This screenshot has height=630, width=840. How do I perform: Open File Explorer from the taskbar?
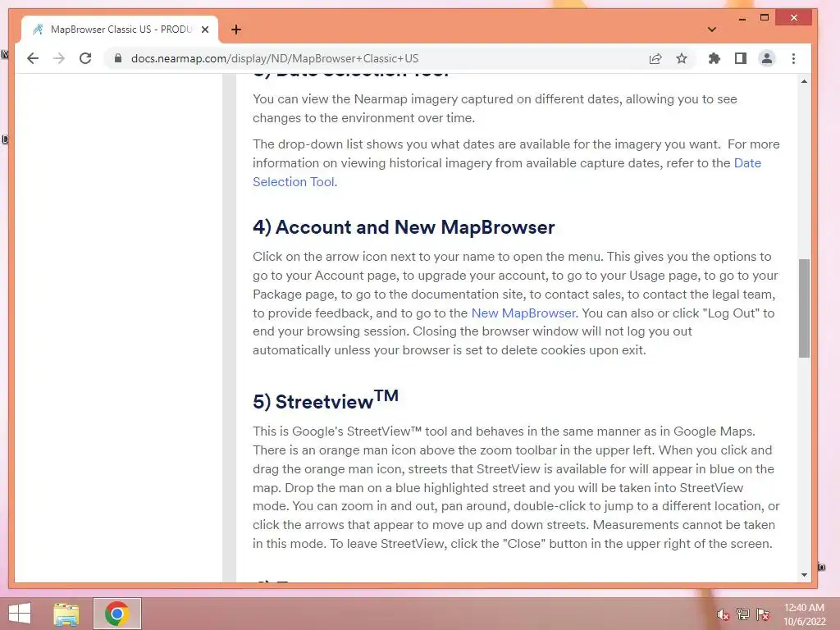point(66,614)
